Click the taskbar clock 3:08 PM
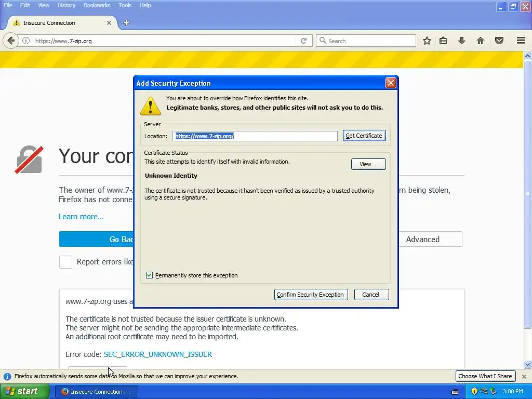Viewport: 532px width, 399px height. (x=513, y=391)
